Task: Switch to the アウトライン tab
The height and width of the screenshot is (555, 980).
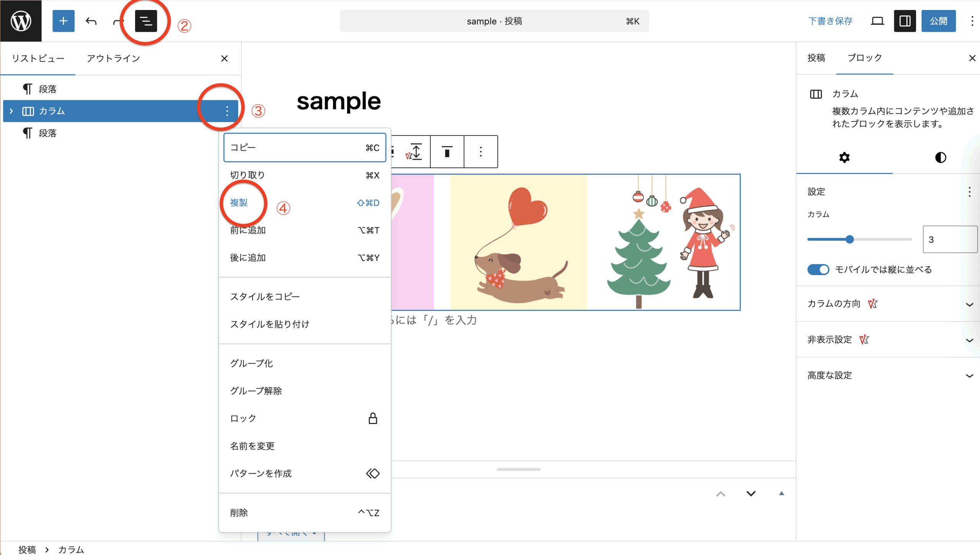Action: pos(113,58)
